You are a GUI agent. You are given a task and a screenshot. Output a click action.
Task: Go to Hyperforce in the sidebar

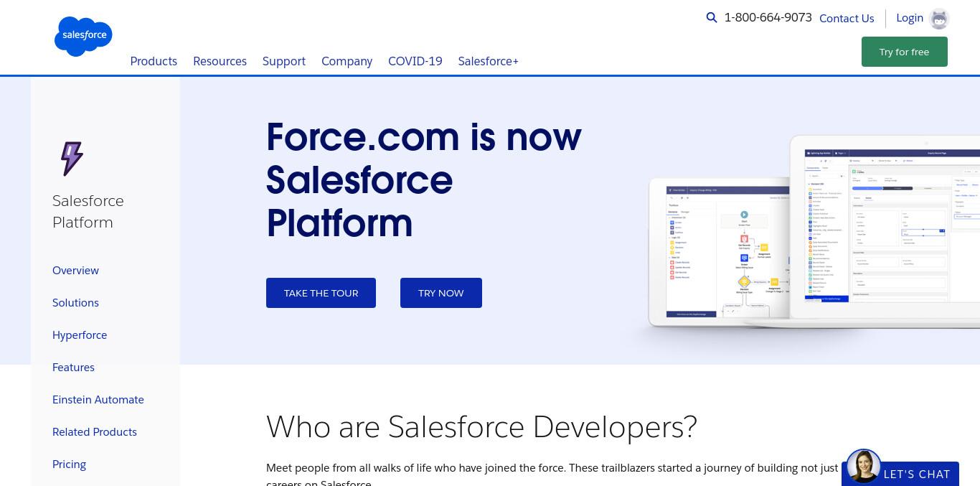pyautogui.click(x=80, y=335)
